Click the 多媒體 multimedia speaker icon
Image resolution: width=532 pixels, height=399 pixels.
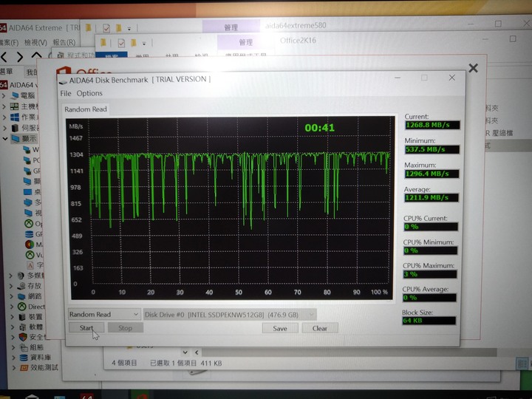[21, 276]
